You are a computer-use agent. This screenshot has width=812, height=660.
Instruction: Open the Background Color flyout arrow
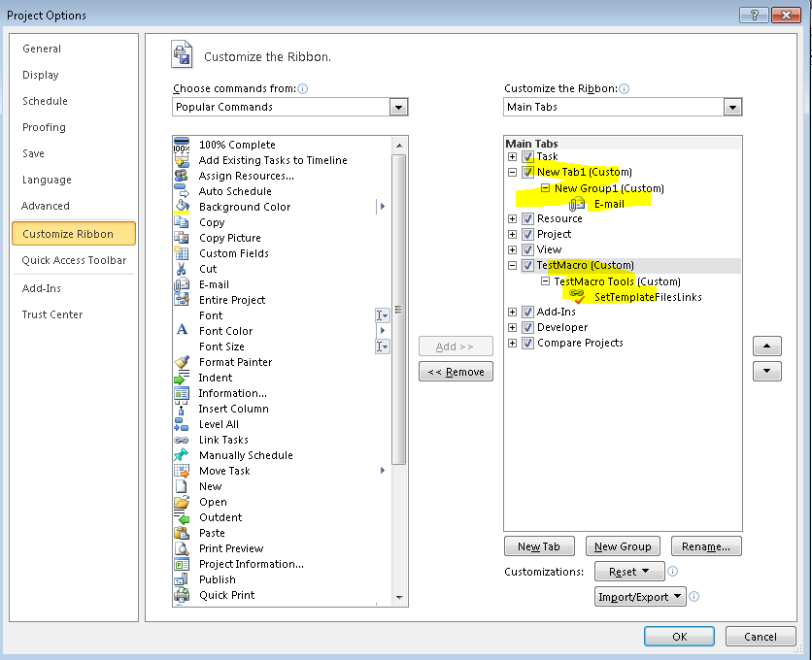pos(382,206)
